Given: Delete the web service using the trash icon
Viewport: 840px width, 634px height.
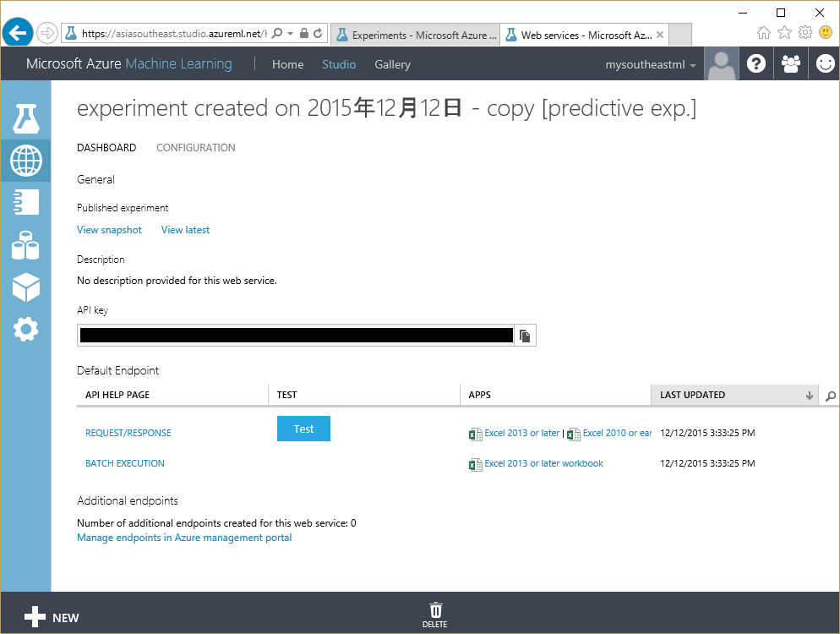Looking at the screenshot, I should coord(435,610).
